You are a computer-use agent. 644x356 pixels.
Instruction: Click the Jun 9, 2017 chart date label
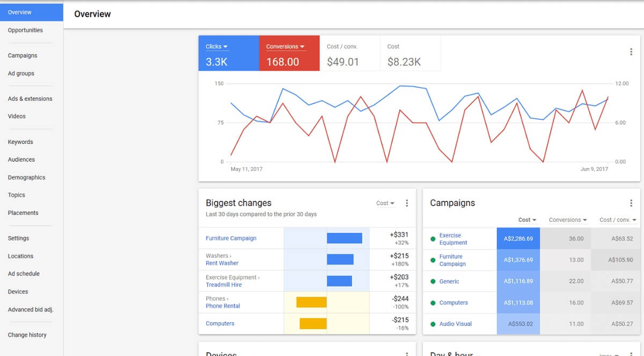[x=594, y=169]
